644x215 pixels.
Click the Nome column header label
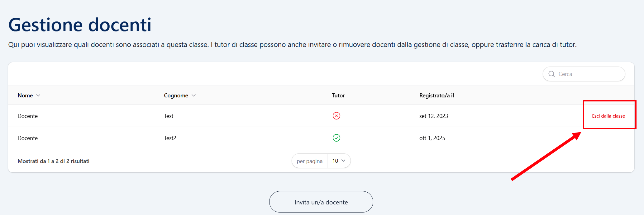coord(25,96)
